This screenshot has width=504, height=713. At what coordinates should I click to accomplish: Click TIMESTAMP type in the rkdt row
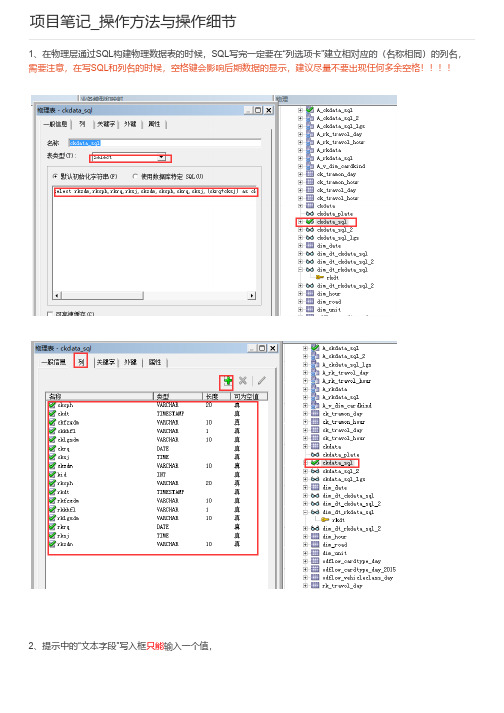tap(170, 492)
